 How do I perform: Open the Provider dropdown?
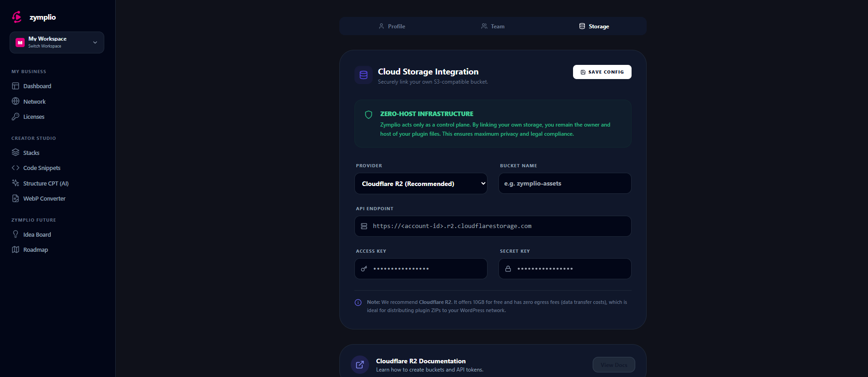(x=421, y=184)
